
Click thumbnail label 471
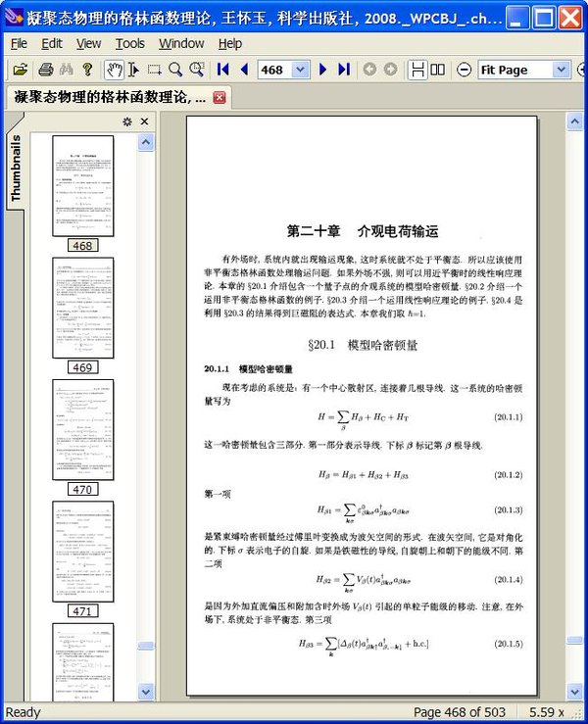click(82, 611)
